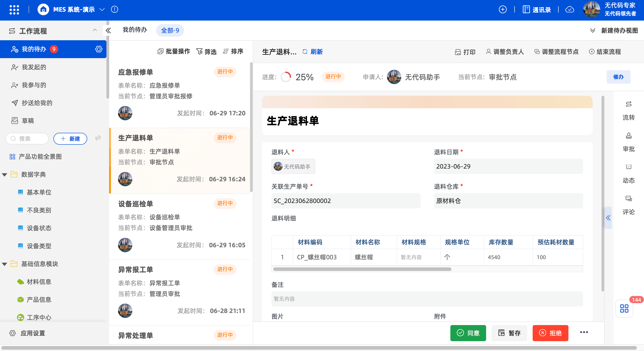Viewport: 644px width, 351px height.
Task: Toggle the sidebar swap arrows icon
Action: coord(98,138)
